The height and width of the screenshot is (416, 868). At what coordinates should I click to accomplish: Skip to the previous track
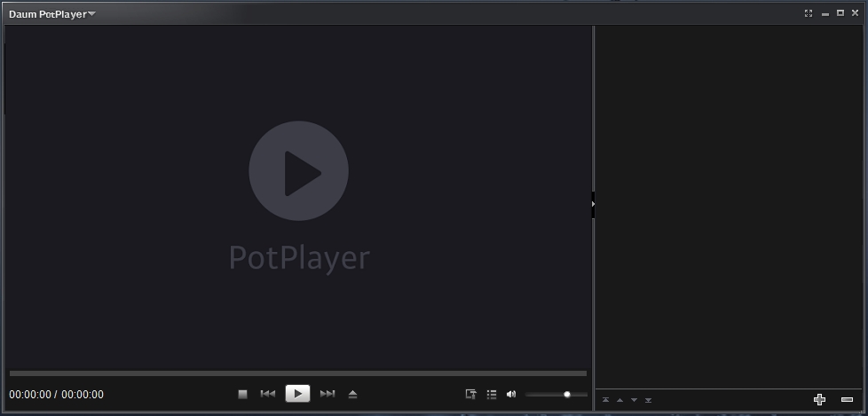tap(268, 394)
